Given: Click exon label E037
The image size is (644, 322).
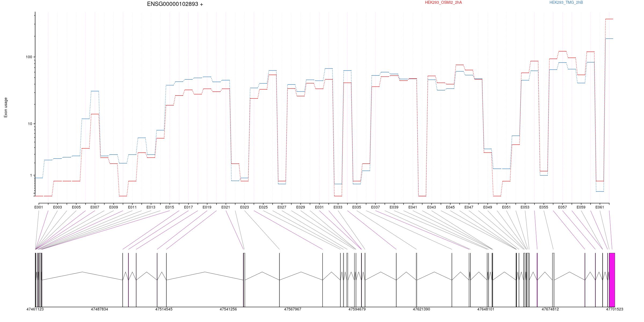Looking at the screenshot, I should [375, 207].
